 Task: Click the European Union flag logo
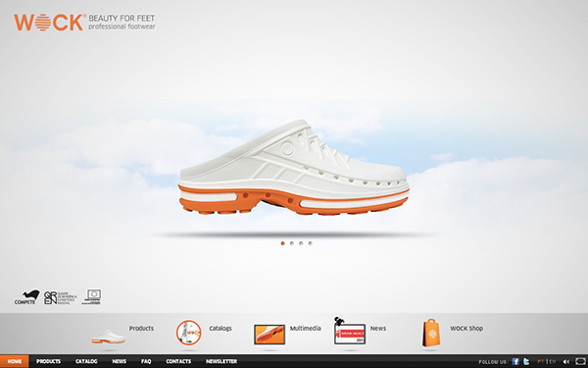(92, 296)
